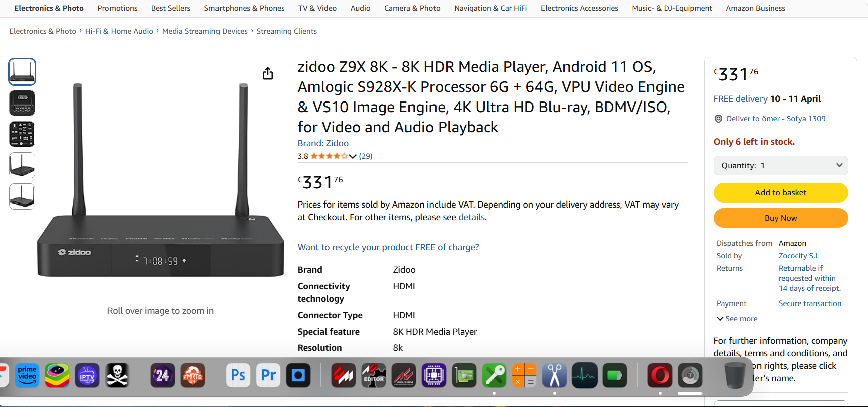Open the Brand: Zidoo link
868x407 pixels.
[x=323, y=143]
